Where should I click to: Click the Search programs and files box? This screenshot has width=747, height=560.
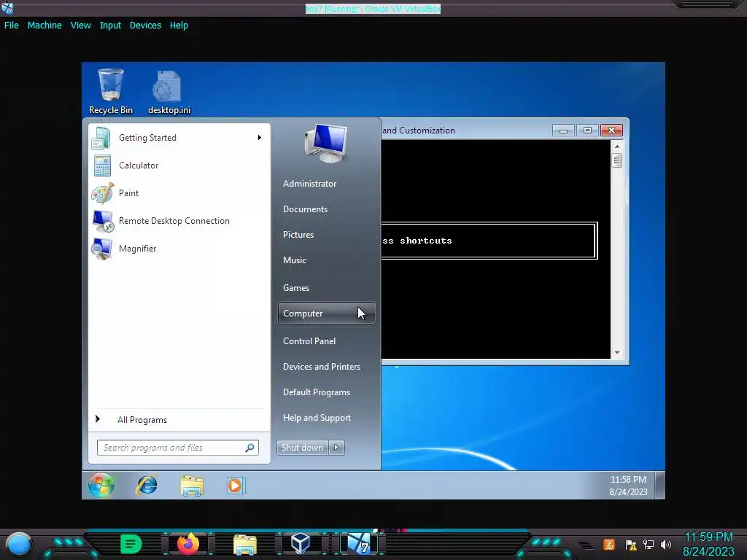(178, 448)
